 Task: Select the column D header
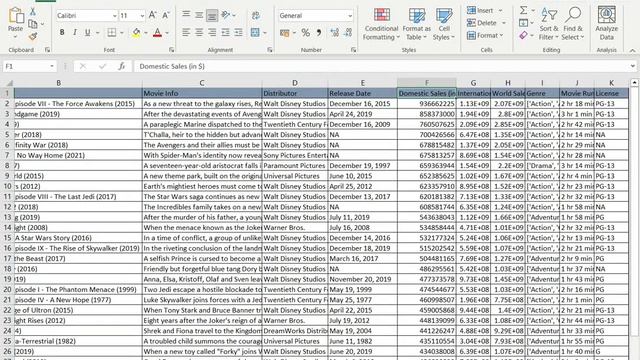(295, 83)
